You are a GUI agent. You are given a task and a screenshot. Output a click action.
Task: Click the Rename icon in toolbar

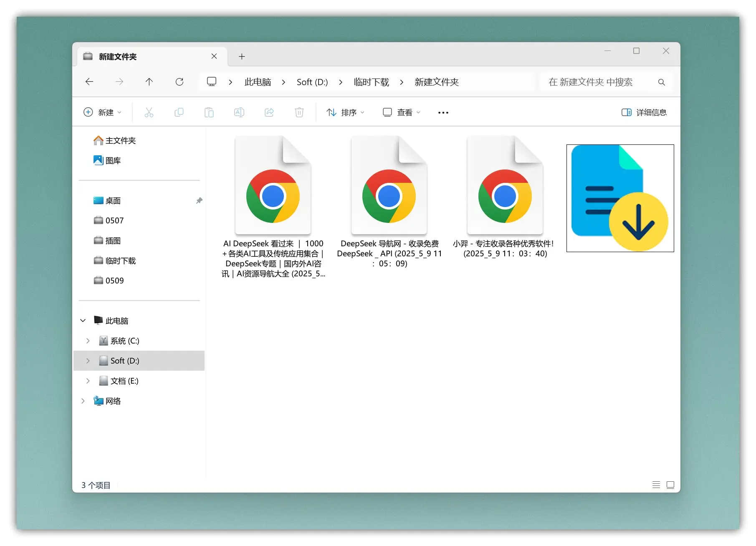tap(239, 112)
